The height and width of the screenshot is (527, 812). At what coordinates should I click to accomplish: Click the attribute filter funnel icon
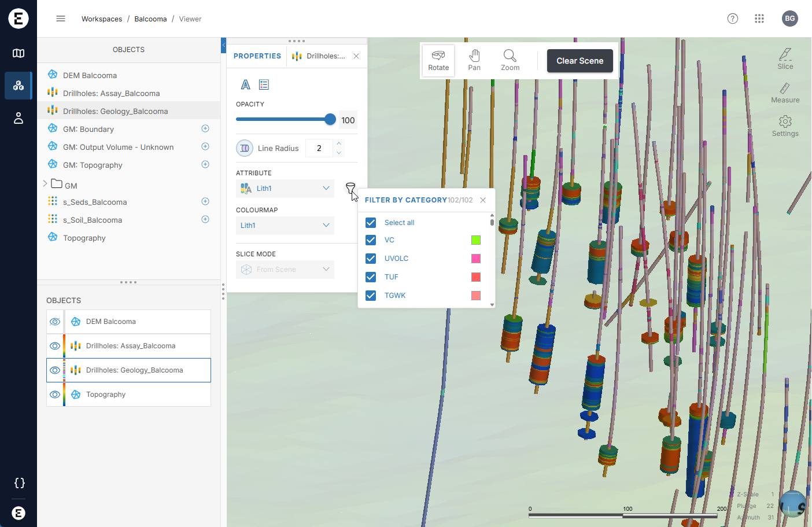[x=350, y=188]
